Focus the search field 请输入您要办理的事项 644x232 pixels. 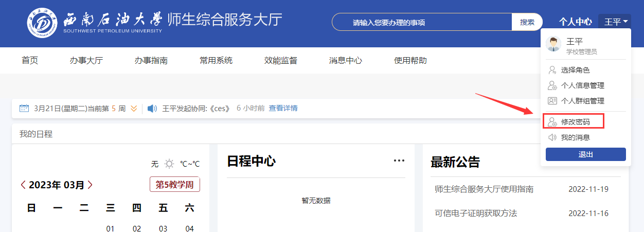(422, 22)
